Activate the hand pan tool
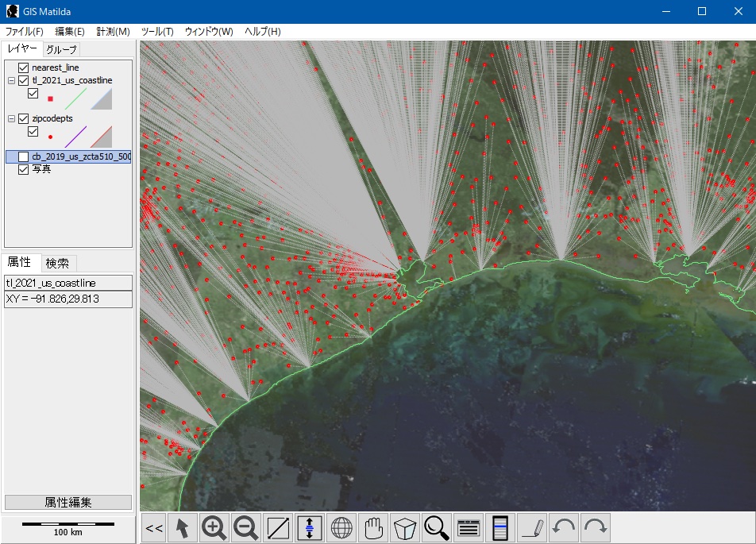 pos(373,528)
